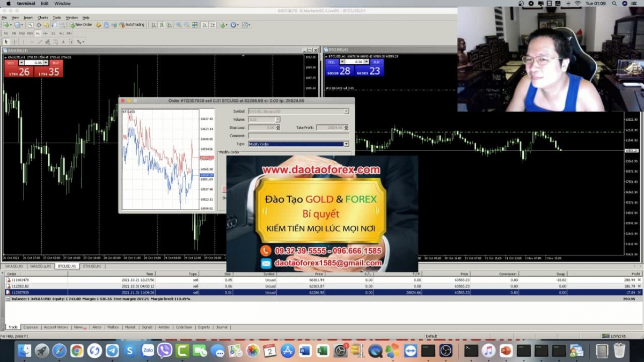This screenshot has height=362, width=644.
Task: Select the vertical line tool
Action: pos(24,41)
